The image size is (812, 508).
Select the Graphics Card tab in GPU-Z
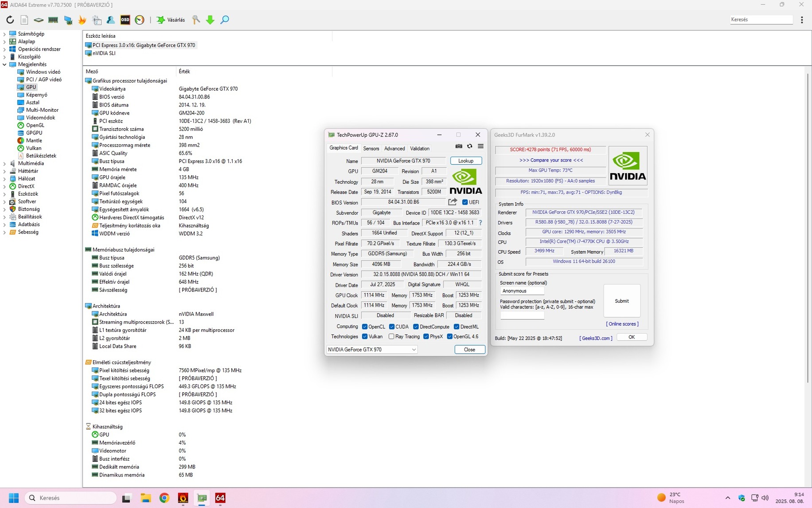pos(344,148)
